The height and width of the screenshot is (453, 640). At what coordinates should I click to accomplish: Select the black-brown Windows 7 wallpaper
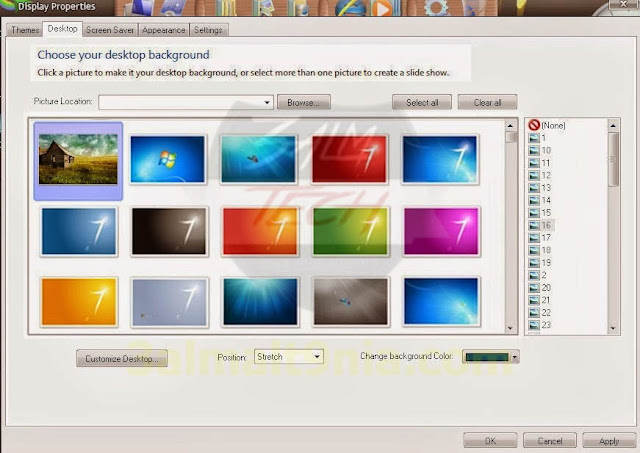(x=169, y=231)
